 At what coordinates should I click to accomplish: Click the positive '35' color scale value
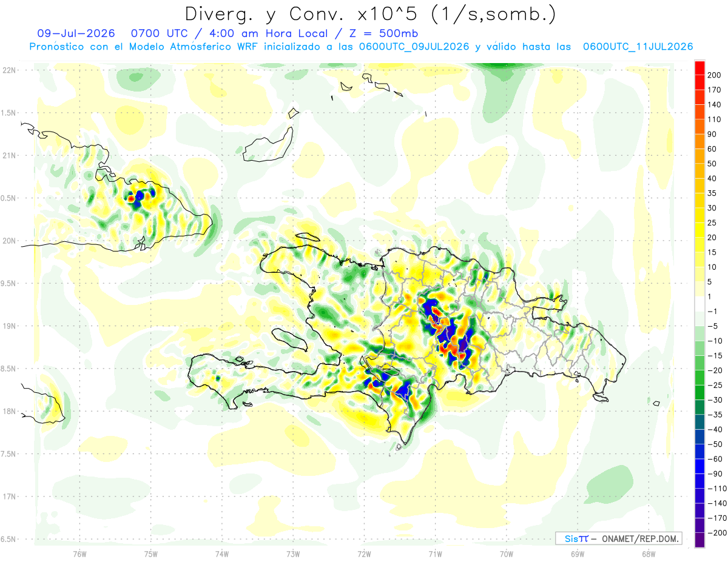pyautogui.click(x=713, y=193)
